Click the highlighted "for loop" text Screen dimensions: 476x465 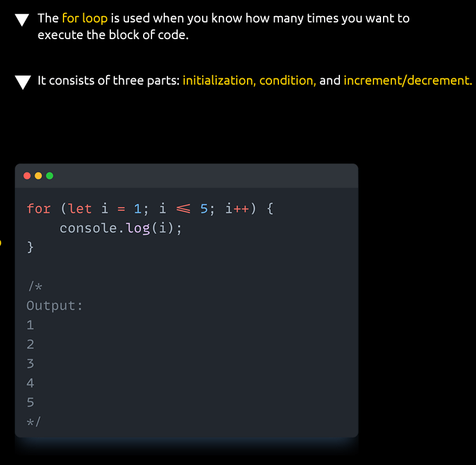85,18
